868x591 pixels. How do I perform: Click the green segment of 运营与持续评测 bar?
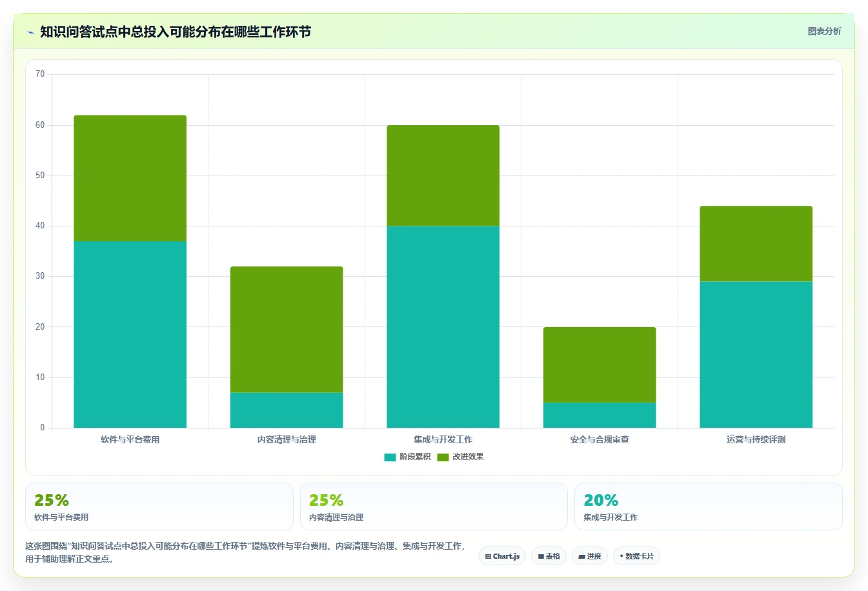tap(756, 244)
